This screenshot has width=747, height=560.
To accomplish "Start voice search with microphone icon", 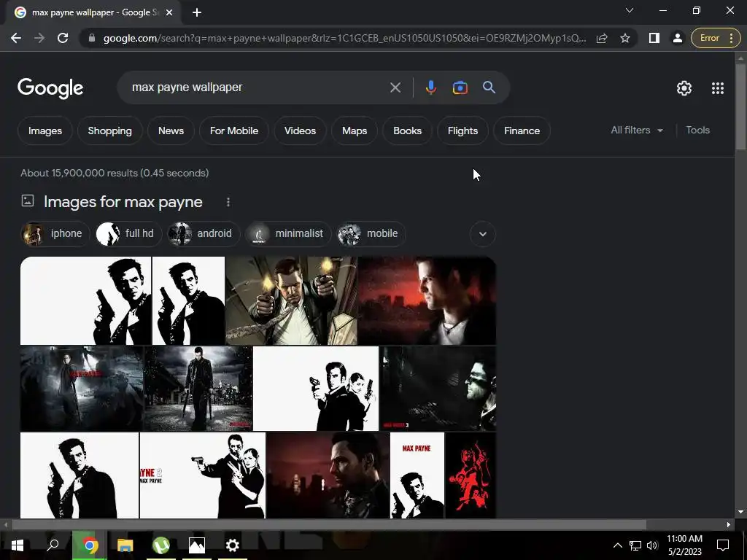I will tap(430, 87).
